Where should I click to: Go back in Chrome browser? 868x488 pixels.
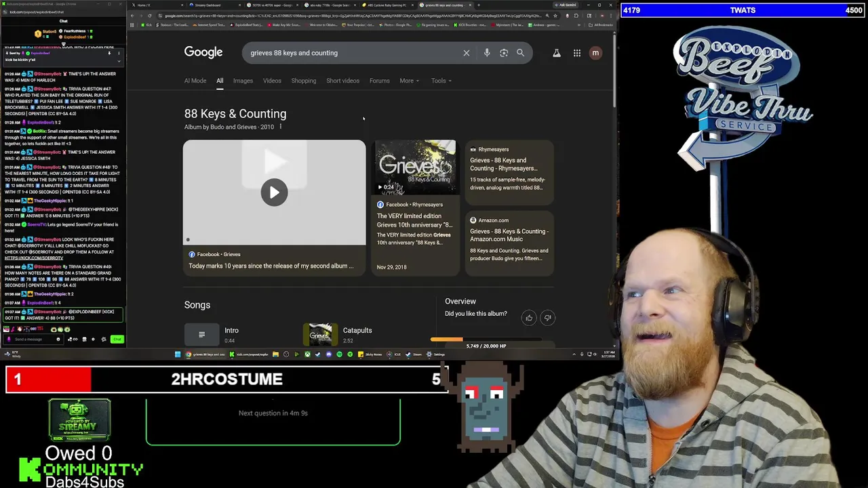(x=132, y=16)
